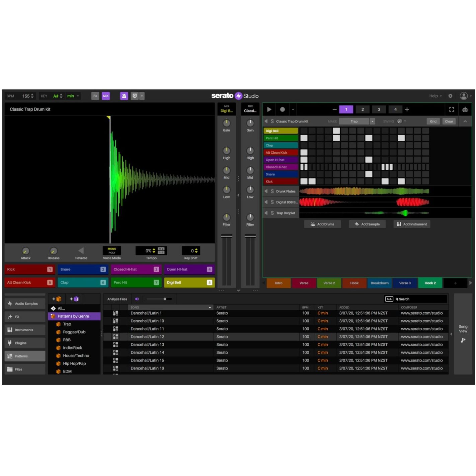Screen dimensions: 476x476
Task: Click the Attack knob
Action: point(25,251)
